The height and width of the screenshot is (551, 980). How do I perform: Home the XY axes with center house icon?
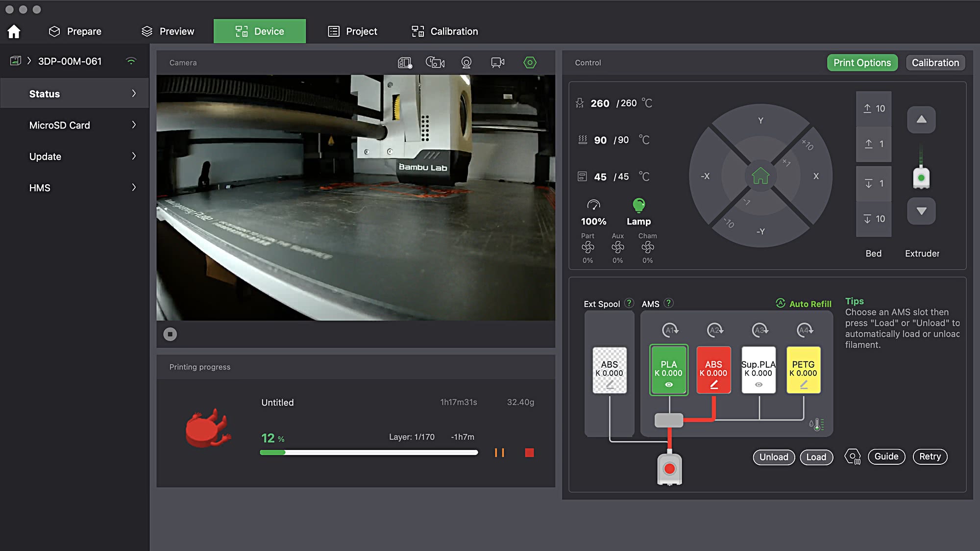(760, 175)
